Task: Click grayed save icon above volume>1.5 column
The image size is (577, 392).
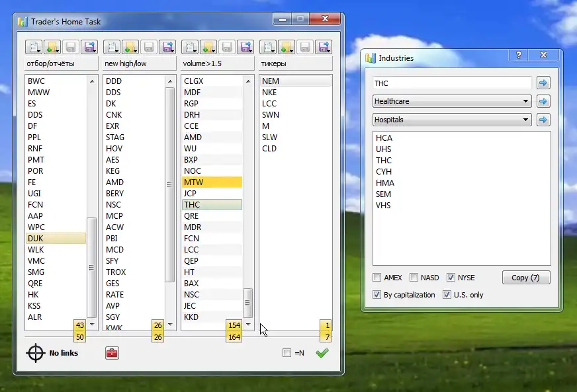Action: click(227, 47)
